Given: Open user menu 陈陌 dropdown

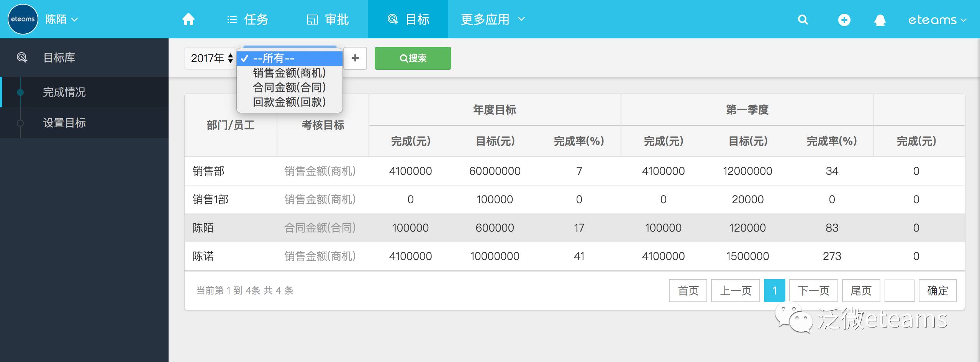Looking at the screenshot, I should pos(62,19).
